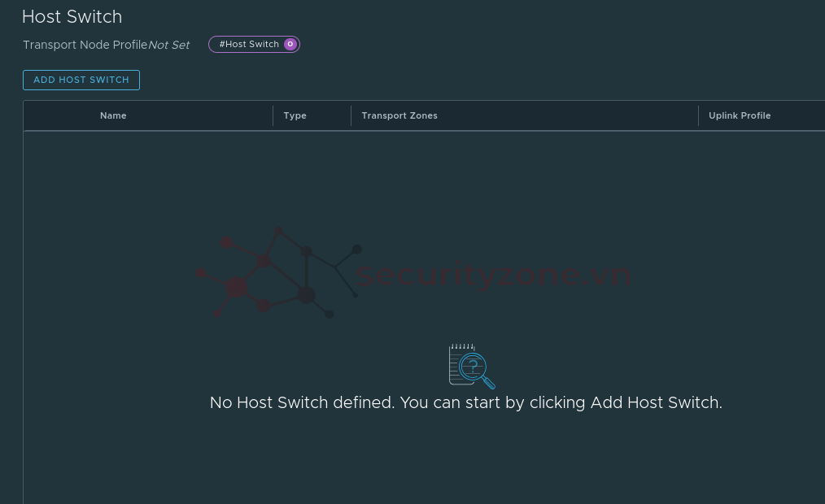This screenshot has width=825, height=504.
Task: Click the Host Switch page heading
Action: [72, 17]
